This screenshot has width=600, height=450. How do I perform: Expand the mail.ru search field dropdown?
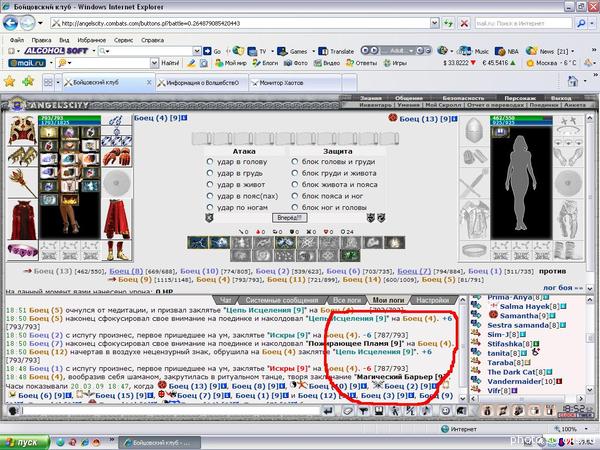point(154,63)
